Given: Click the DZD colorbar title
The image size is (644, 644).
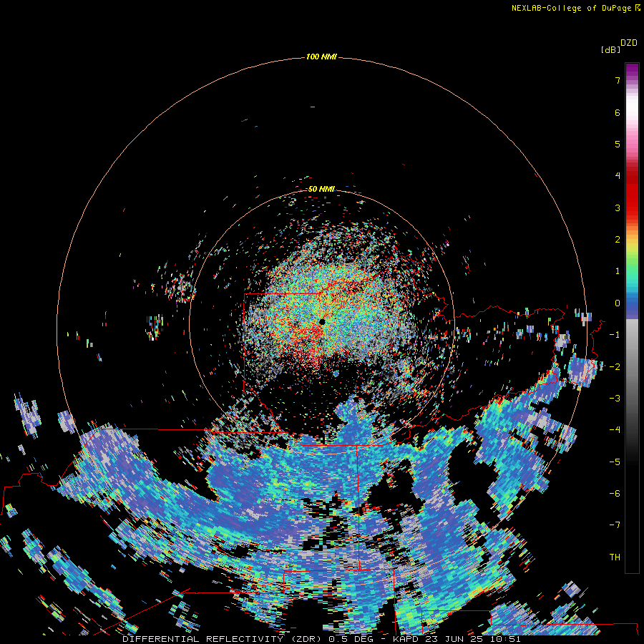Looking at the screenshot, I should [x=629, y=43].
